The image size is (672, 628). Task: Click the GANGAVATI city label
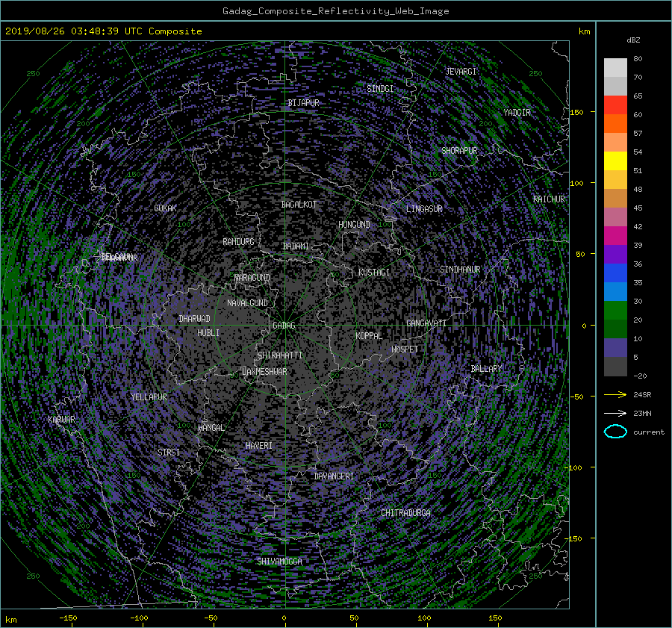coord(426,323)
